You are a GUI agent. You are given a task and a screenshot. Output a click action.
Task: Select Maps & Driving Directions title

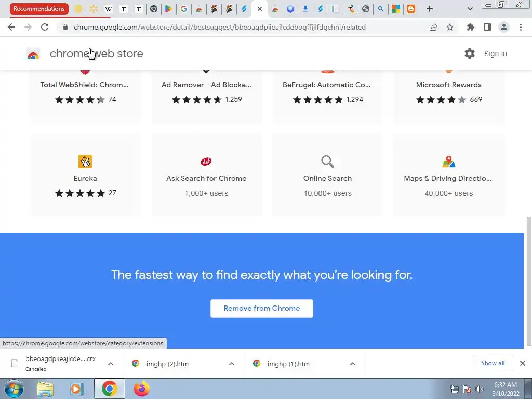(447, 178)
